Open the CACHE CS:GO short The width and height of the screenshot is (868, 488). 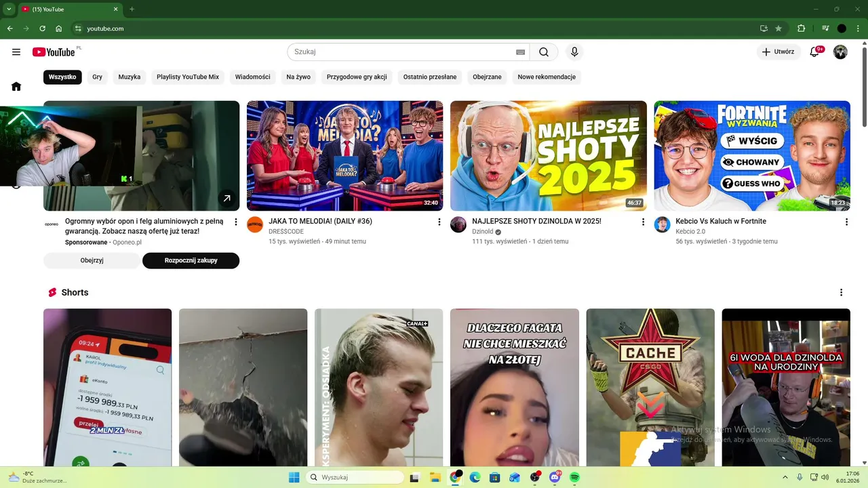click(650, 388)
